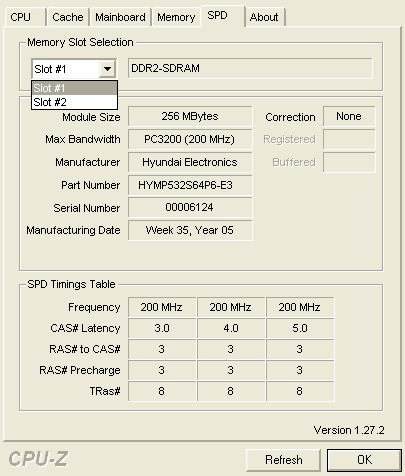Click the CAS# Latency 5.0 cell
The height and width of the screenshot is (476, 405).
[300, 328]
